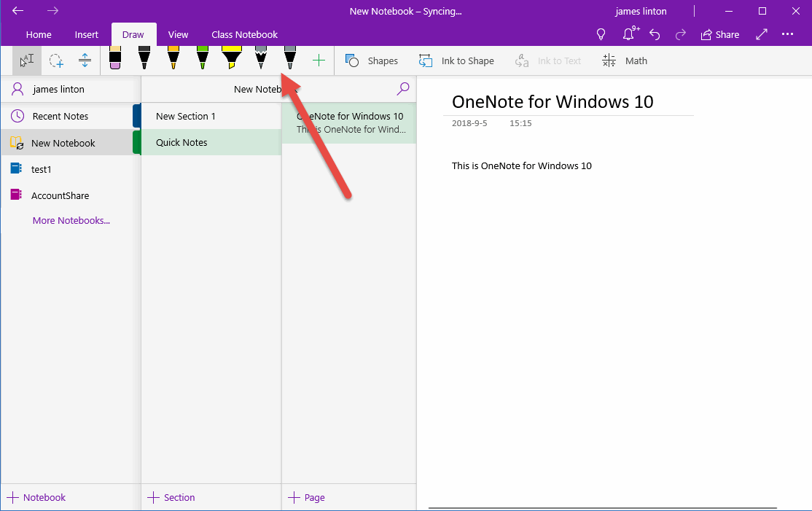Click the Redo arrow
This screenshot has width=812, height=511.
tap(681, 35)
